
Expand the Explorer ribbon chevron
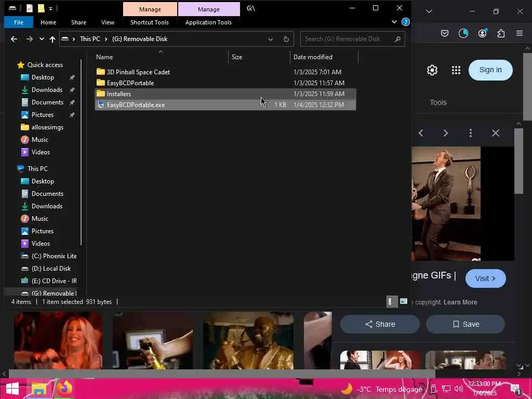[394, 22]
